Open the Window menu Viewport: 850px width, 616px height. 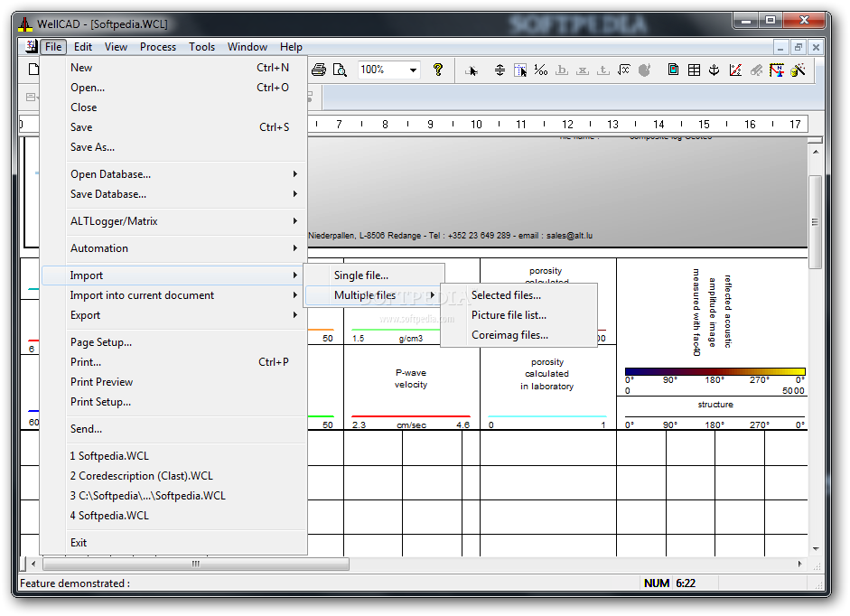pyautogui.click(x=248, y=47)
